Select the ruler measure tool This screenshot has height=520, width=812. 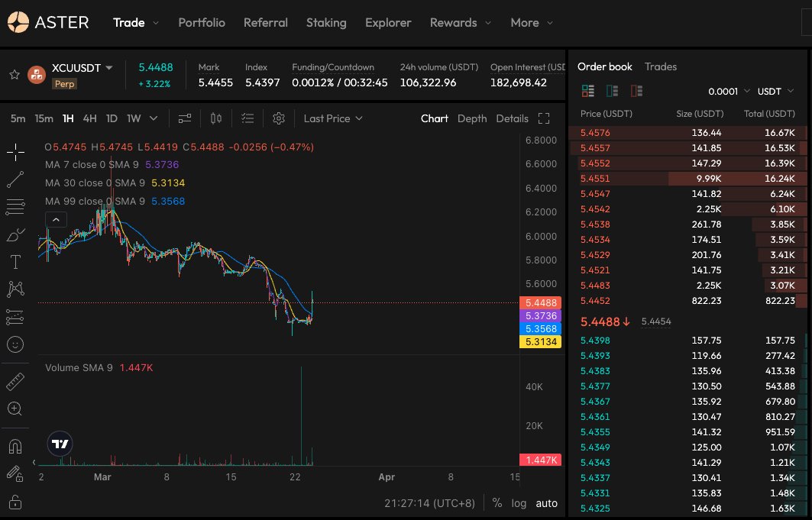pyautogui.click(x=15, y=381)
